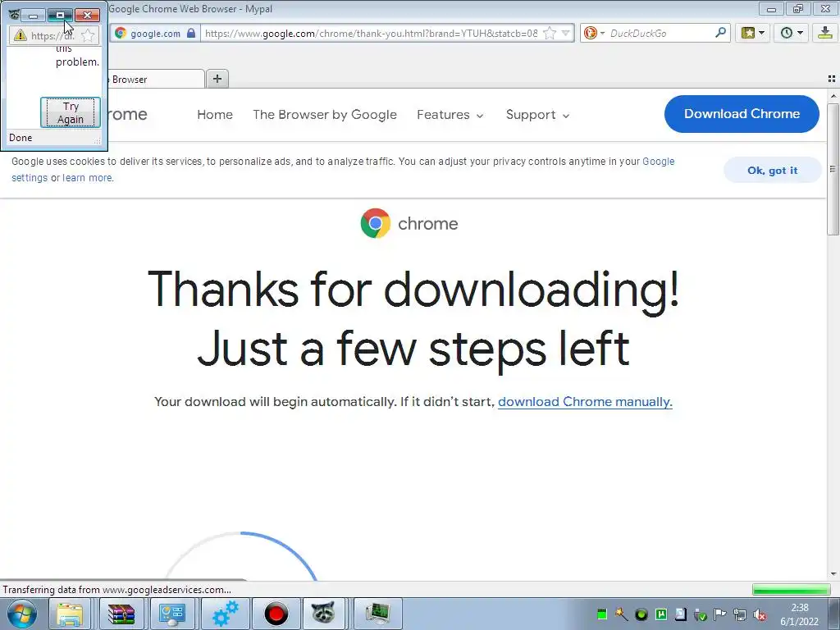Click the Chrome logo beside the chrome wordmark
The height and width of the screenshot is (630, 840).
click(375, 223)
